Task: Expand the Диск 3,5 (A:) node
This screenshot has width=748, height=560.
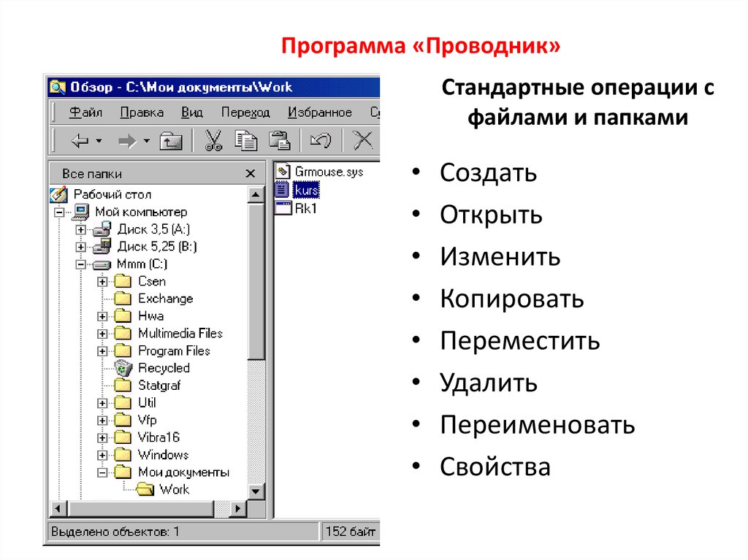Action: (x=80, y=230)
